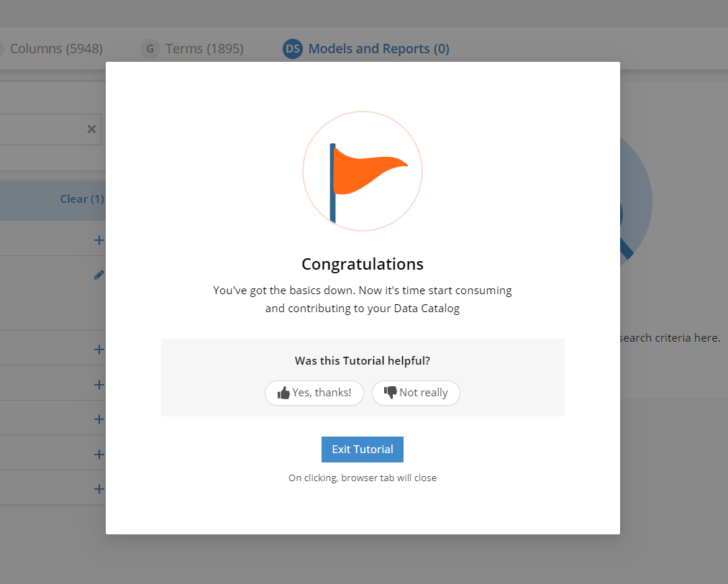The width and height of the screenshot is (728, 584).
Task: Click the G badge icon beside Terms
Action: 150,49
